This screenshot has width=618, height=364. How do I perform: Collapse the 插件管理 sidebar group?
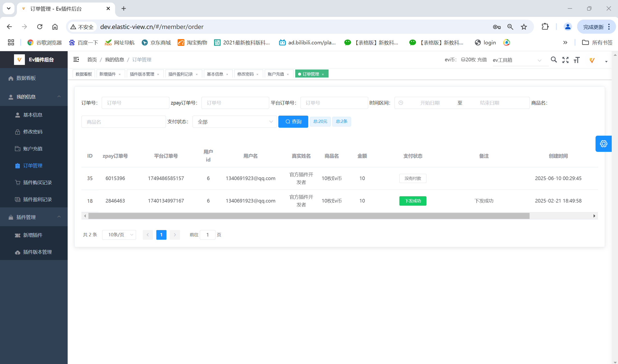pyautogui.click(x=34, y=217)
